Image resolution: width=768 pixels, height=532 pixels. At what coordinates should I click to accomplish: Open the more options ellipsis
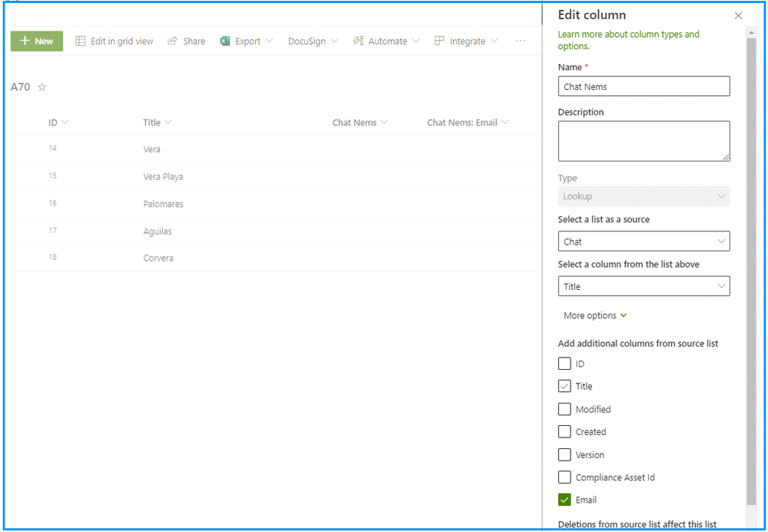pos(520,42)
